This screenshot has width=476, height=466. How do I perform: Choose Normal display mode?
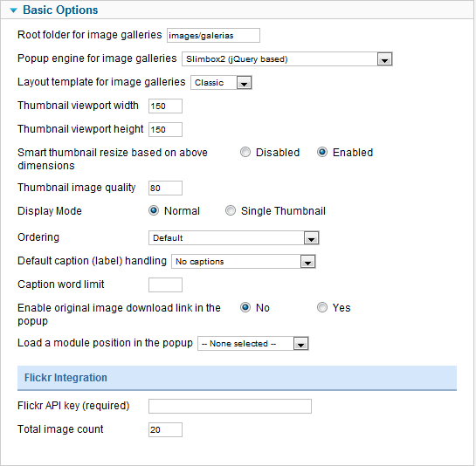pos(154,210)
